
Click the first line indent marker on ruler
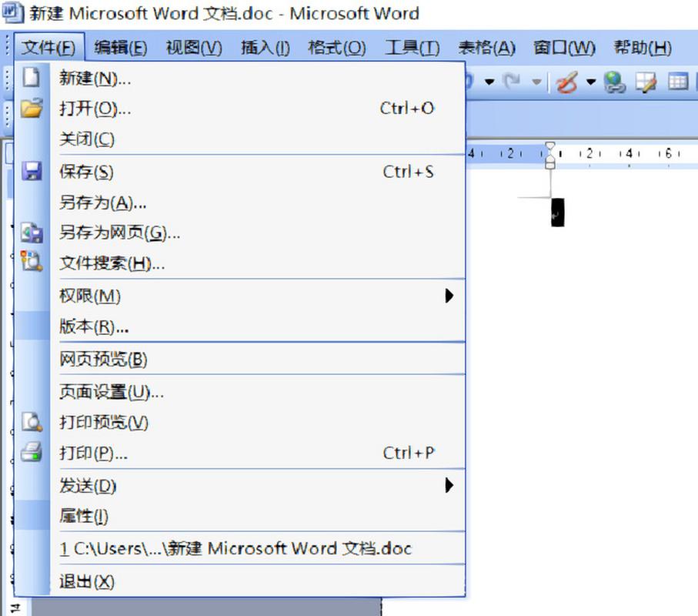(550, 146)
